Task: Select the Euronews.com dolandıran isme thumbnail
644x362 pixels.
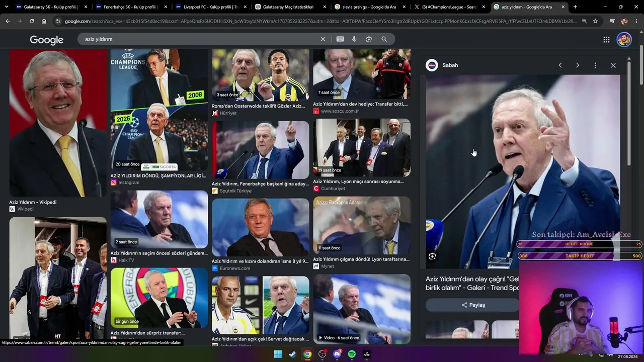Action: [x=261, y=227]
